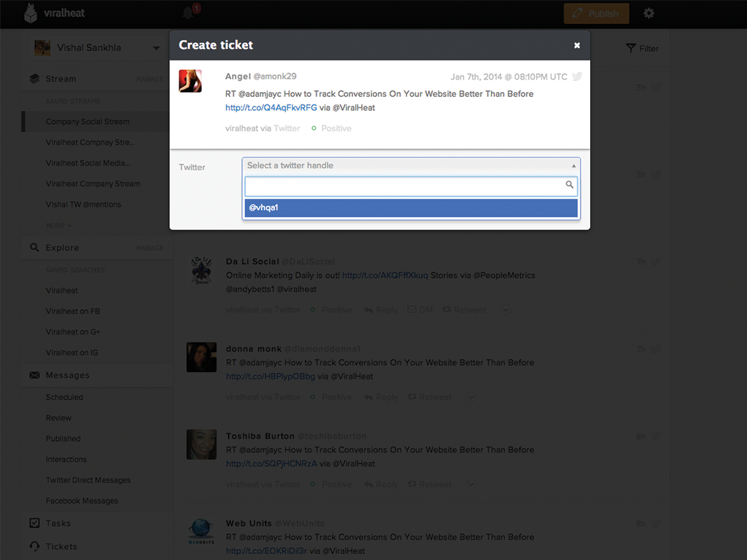Click the Publish button
The height and width of the screenshot is (560, 747).
pyautogui.click(x=596, y=13)
